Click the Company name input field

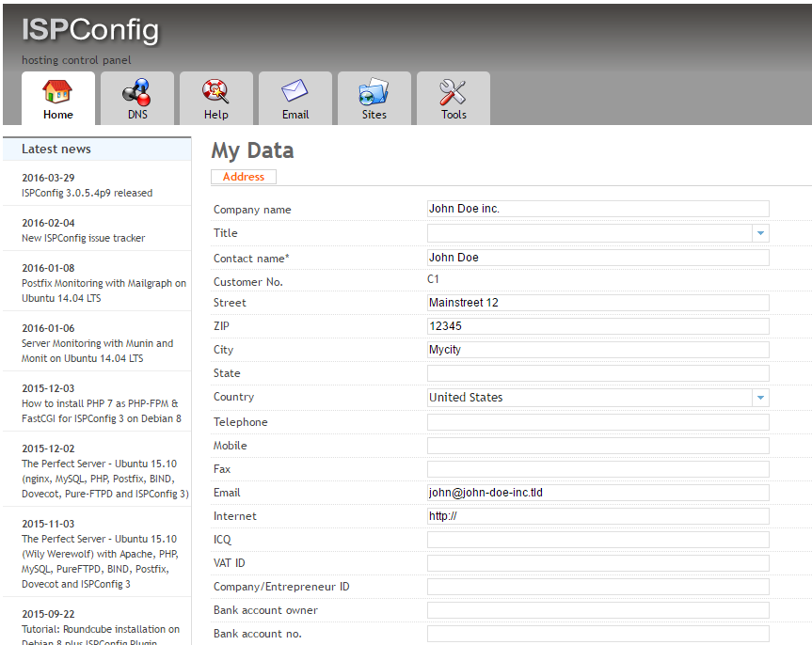(x=598, y=209)
